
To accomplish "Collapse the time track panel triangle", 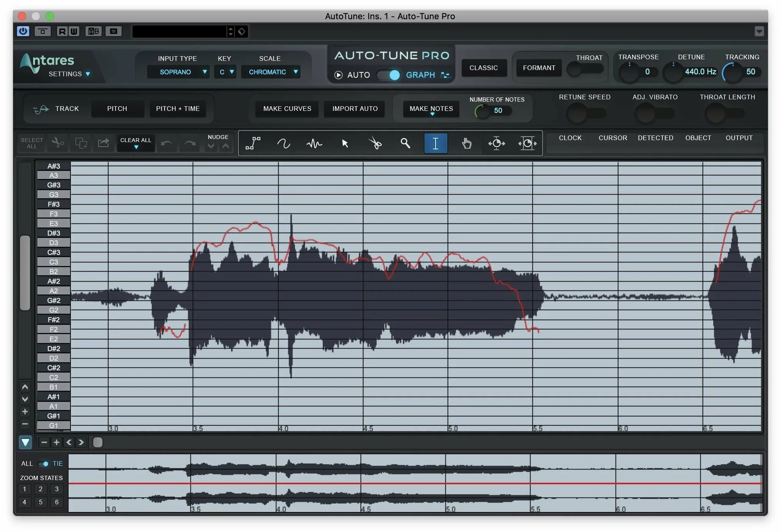I will pos(25,442).
